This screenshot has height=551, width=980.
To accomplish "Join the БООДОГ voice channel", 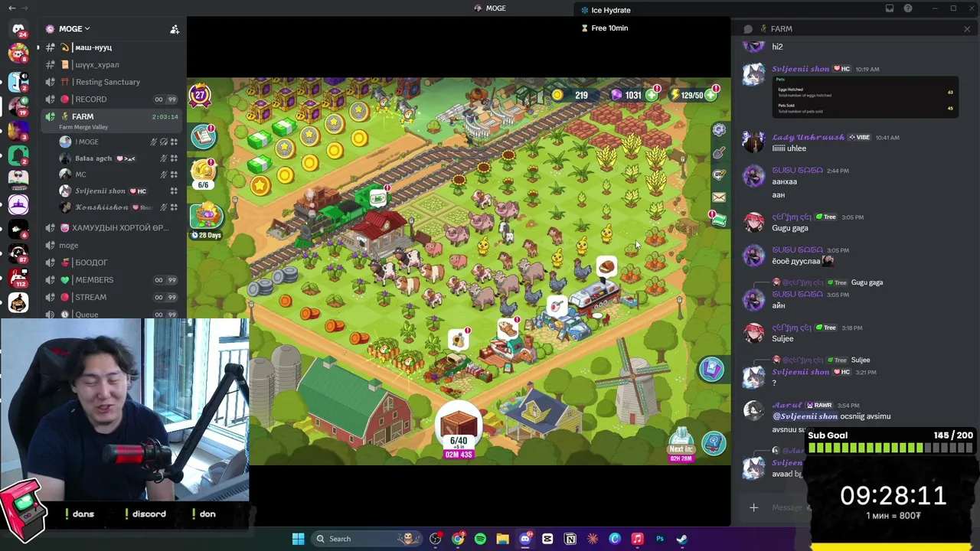I will 113,262.
